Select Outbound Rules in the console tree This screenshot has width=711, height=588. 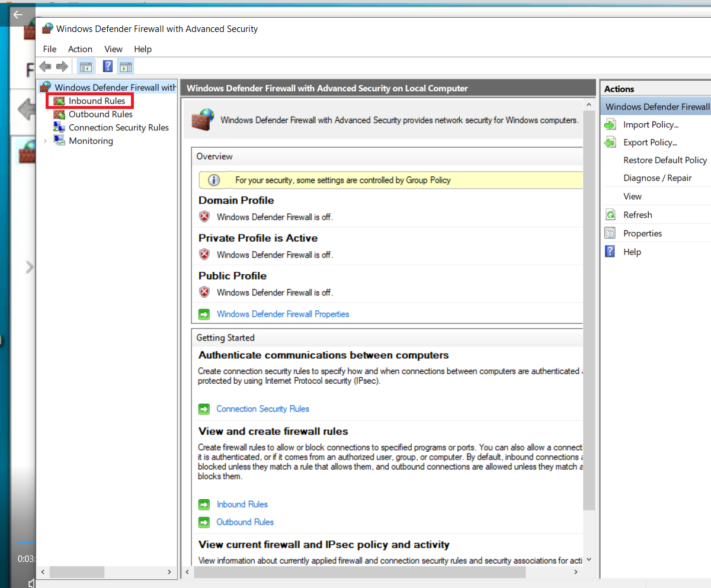[101, 114]
